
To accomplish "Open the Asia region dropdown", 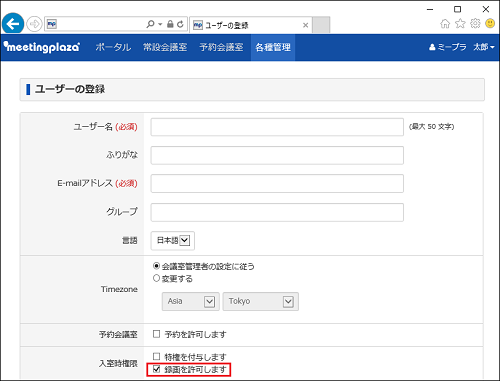I will [191, 302].
